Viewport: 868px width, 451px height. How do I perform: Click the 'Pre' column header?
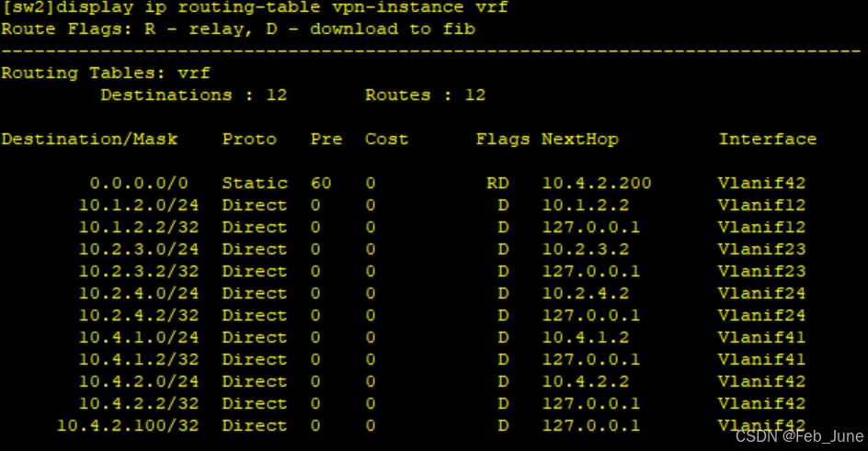pos(326,140)
